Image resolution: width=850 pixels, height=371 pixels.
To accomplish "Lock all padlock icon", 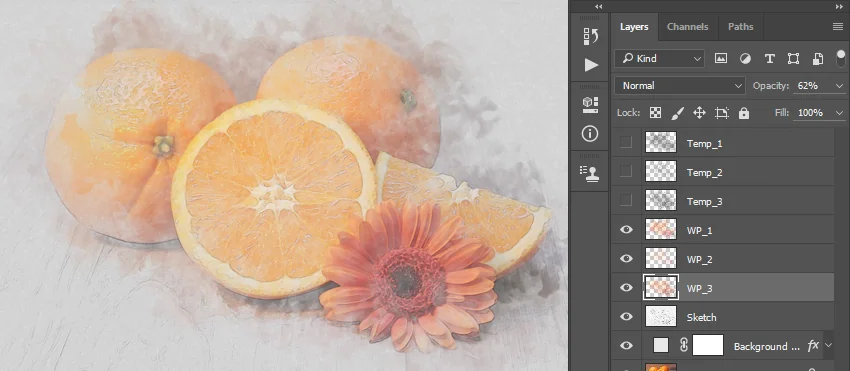I will tap(744, 113).
